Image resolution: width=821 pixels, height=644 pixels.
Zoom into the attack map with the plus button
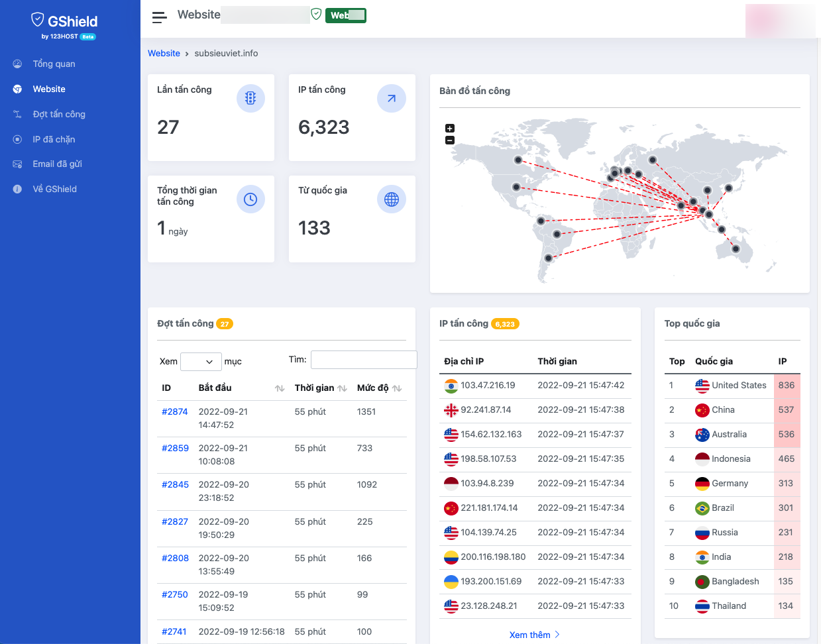point(449,127)
